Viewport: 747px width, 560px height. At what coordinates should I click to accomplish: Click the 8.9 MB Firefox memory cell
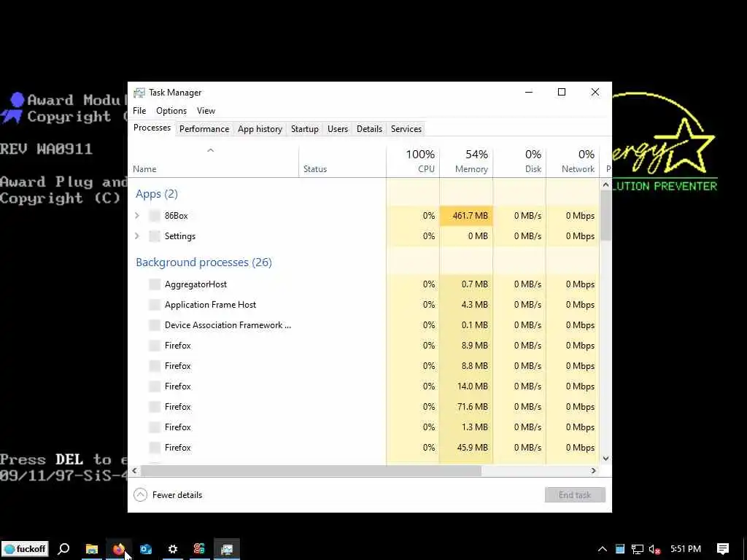pyautogui.click(x=466, y=346)
